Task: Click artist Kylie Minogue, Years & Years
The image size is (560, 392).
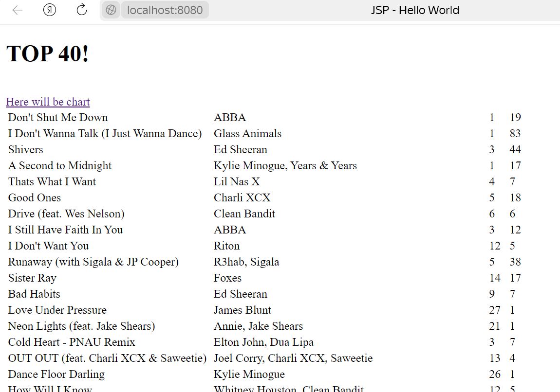Action: [285, 165]
